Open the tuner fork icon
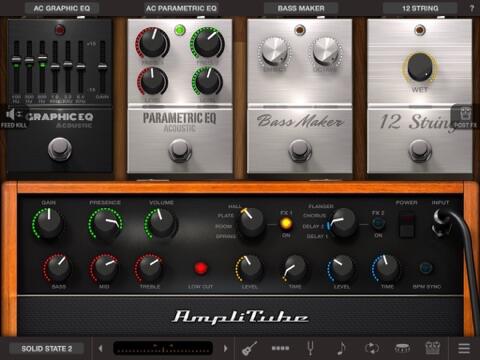Image resolution: width=480 pixels, height=360 pixels. tap(310, 348)
